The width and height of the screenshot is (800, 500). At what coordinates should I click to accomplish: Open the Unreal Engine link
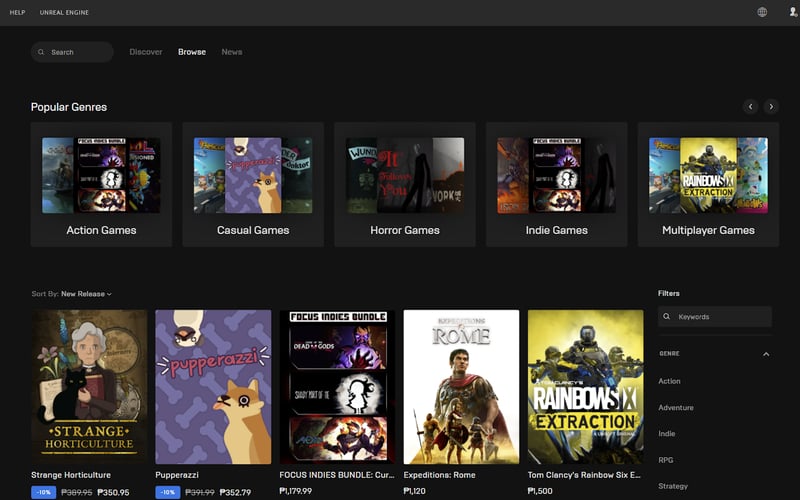tap(64, 12)
